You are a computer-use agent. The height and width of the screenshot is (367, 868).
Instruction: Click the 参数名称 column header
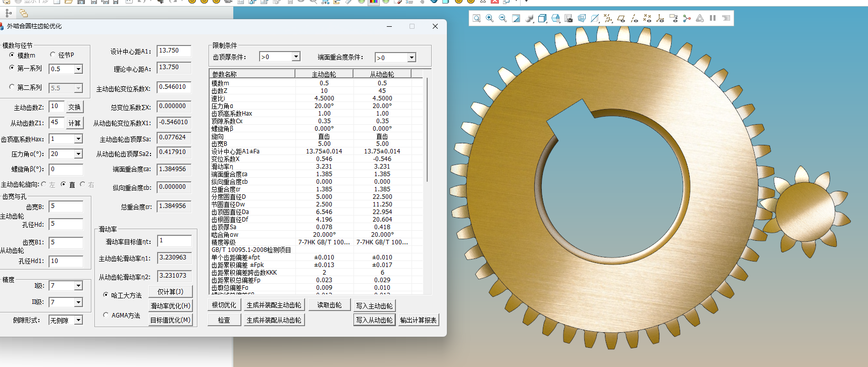point(252,74)
